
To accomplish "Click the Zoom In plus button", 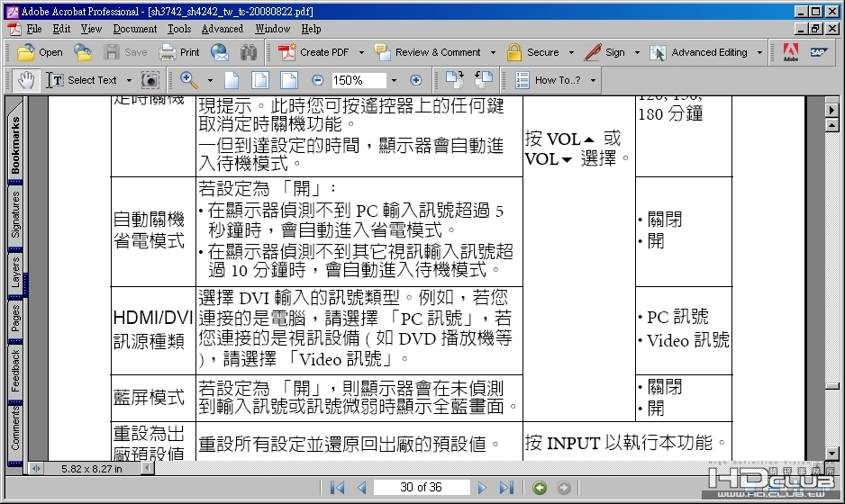I will [x=415, y=80].
